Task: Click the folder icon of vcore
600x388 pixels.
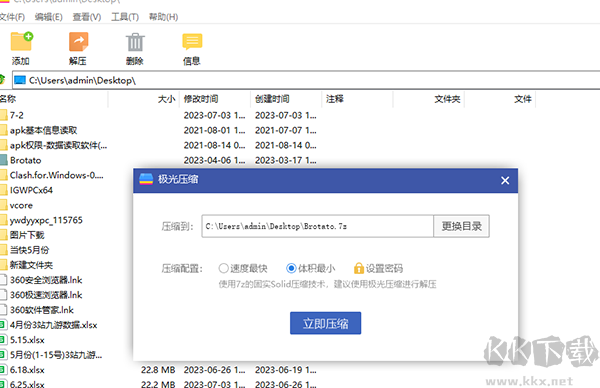Action: click(3, 205)
